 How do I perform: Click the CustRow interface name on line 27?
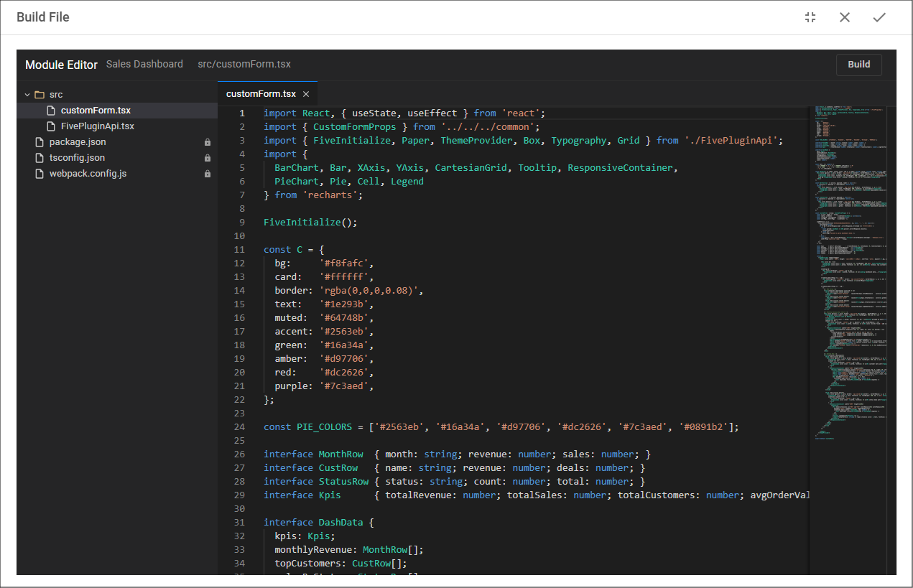click(x=338, y=468)
